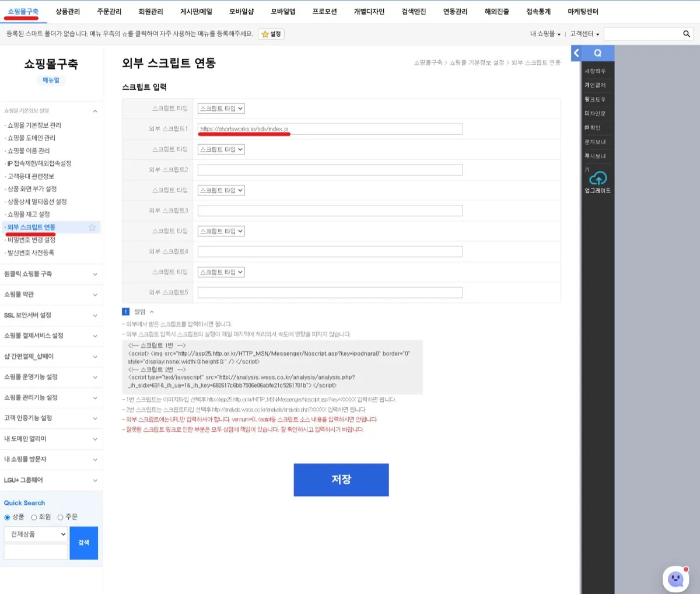Image resolution: width=700 pixels, height=594 pixels.
Task: Click the blue 알림 exclamation icon
Action: (x=125, y=312)
